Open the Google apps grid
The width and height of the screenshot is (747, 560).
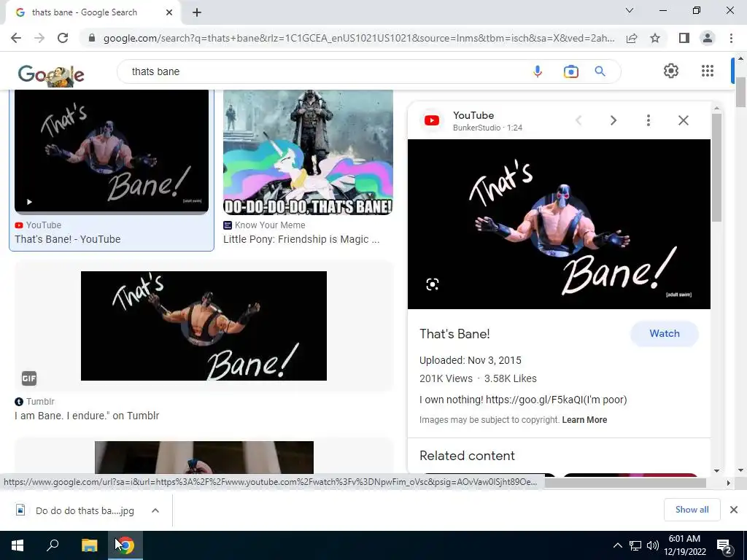pos(708,71)
